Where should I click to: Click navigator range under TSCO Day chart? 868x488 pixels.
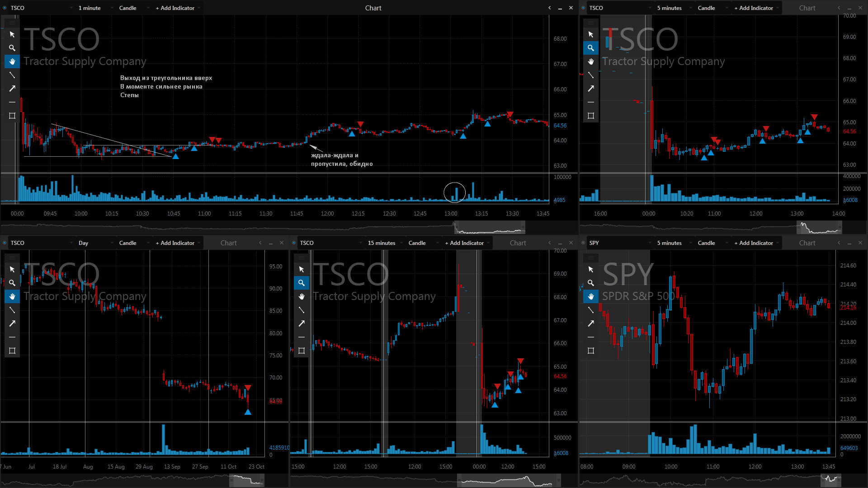click(x=248, y=480)
